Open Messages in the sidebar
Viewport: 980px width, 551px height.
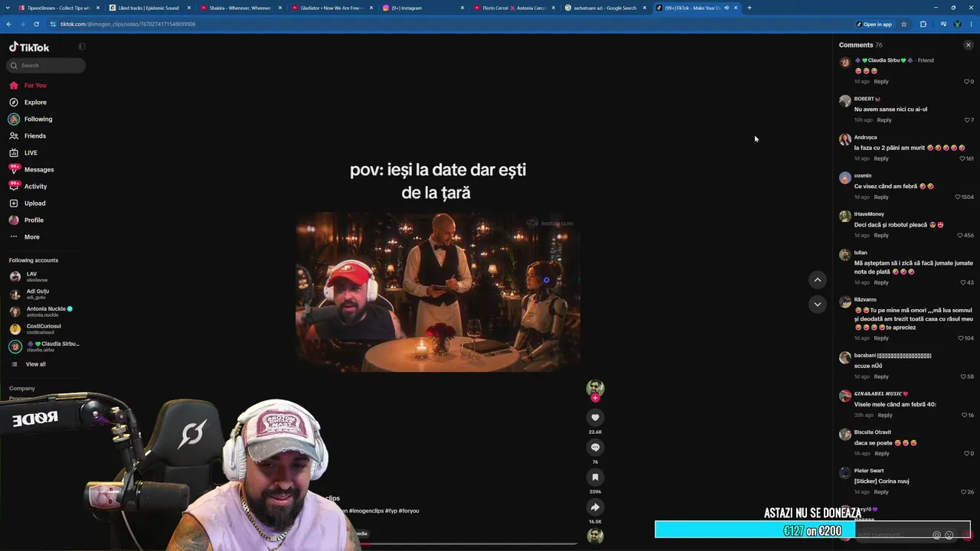click(38, 170)
